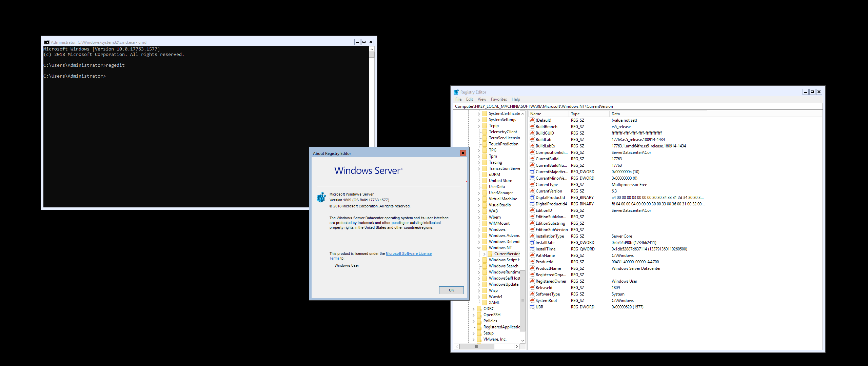This screenshot has height=366, width=868.
Task: Expand the Windows Defender key
Action: [x=479, y=242]
